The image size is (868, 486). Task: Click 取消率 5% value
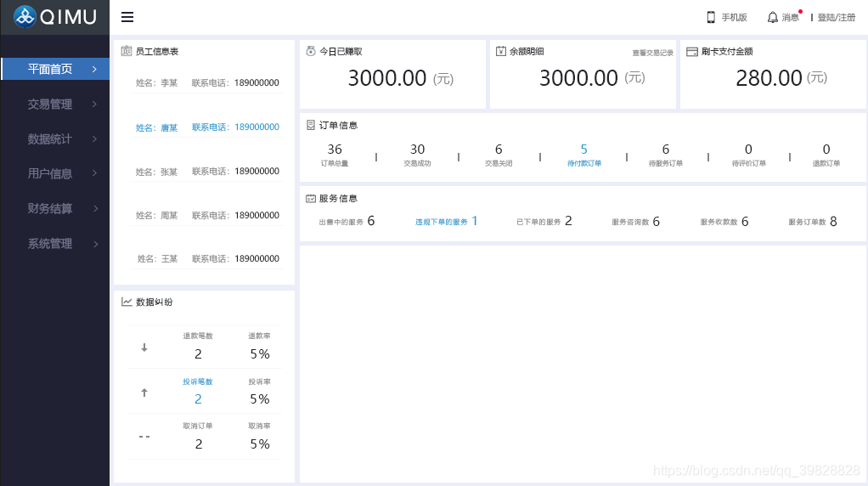tap(260, 444)
